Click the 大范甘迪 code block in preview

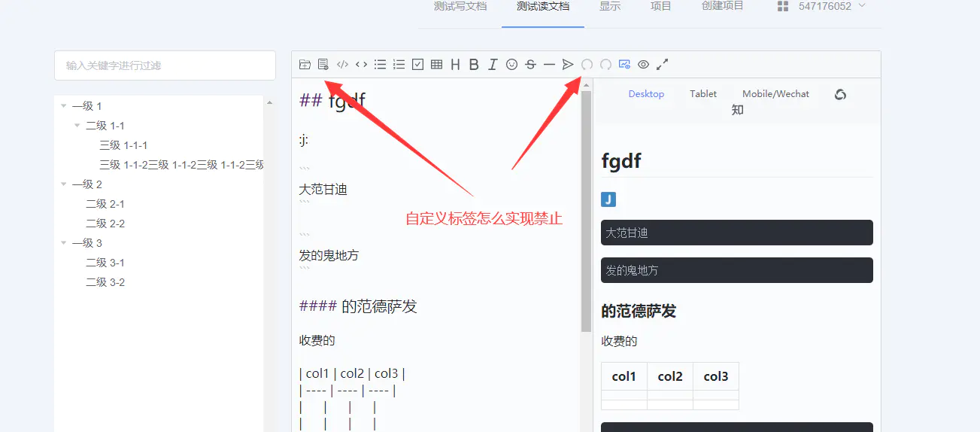click(737, 233)
